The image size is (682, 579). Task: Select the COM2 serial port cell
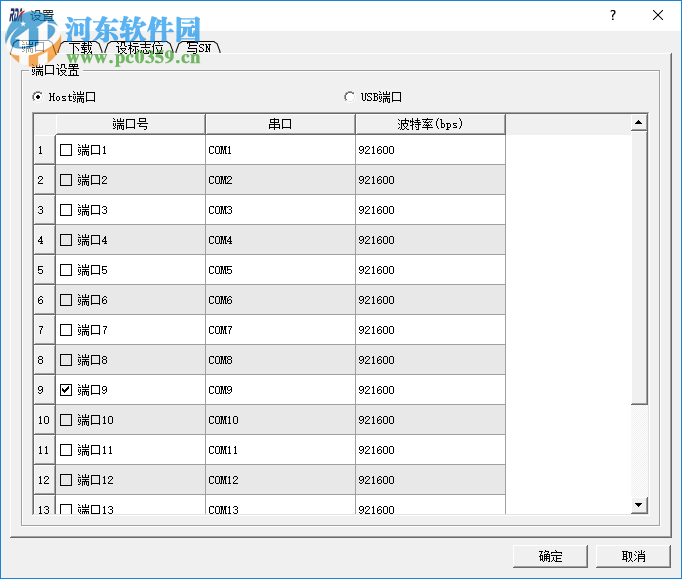click(x=280, y=180)
